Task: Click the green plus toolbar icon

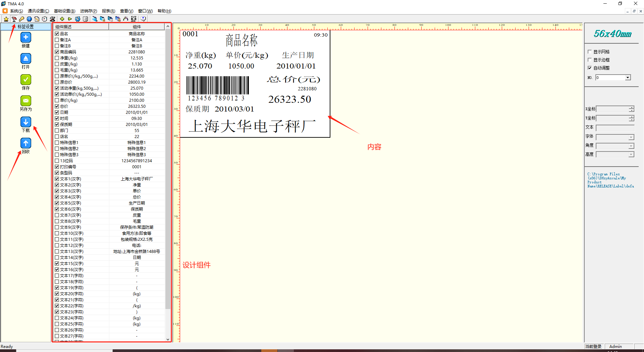Action: (62, 19)
